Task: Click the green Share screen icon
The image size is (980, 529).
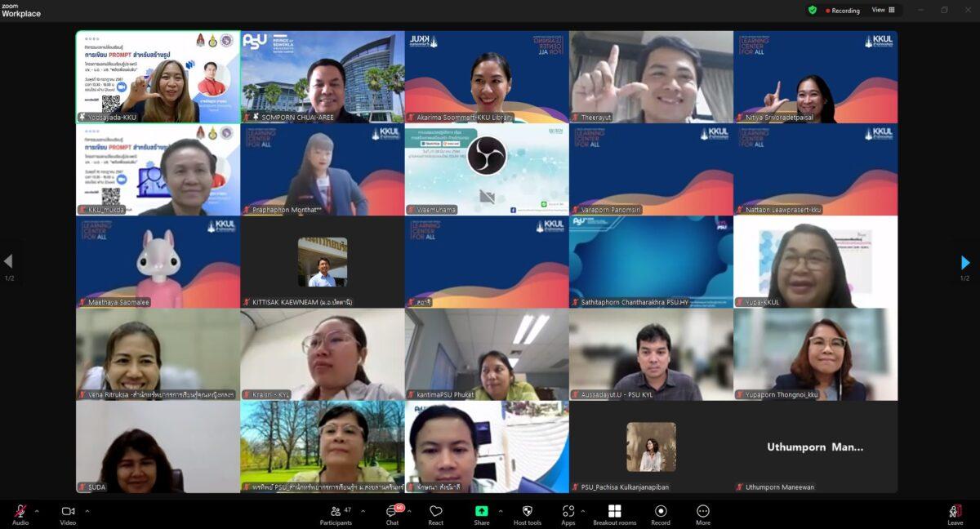Action: coord(482,513)
